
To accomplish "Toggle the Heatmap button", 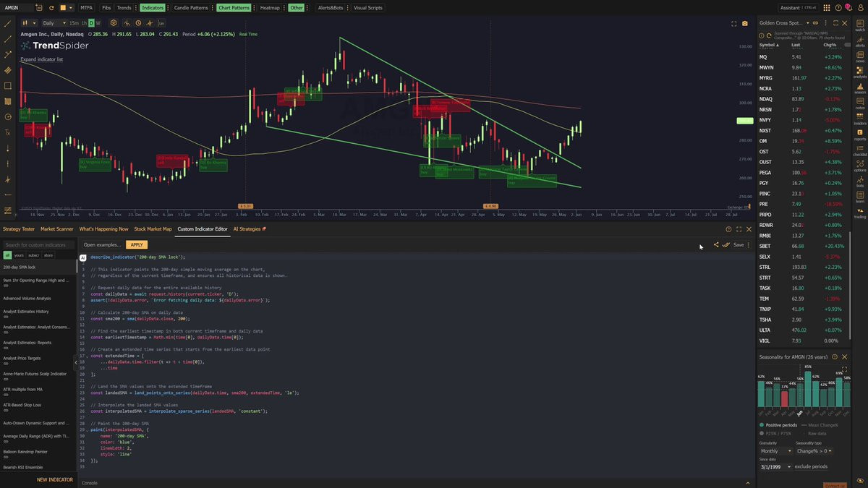I will point(270,7).
